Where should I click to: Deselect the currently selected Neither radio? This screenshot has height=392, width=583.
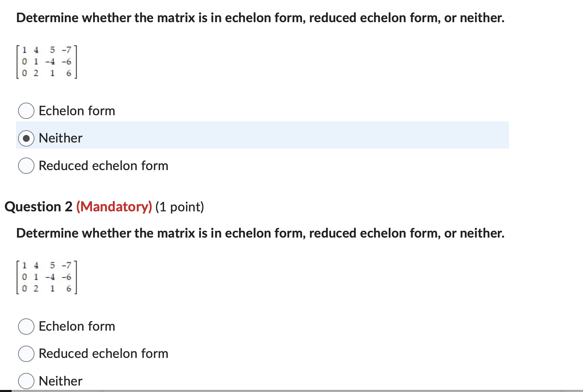tap(27, 138)
